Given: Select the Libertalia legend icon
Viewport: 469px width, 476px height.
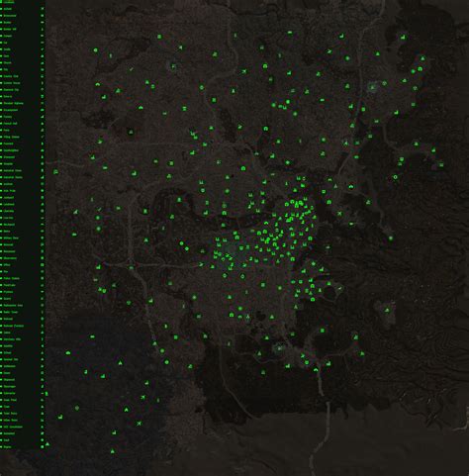Looking at the screenshot, I should (x=43, y=211).
